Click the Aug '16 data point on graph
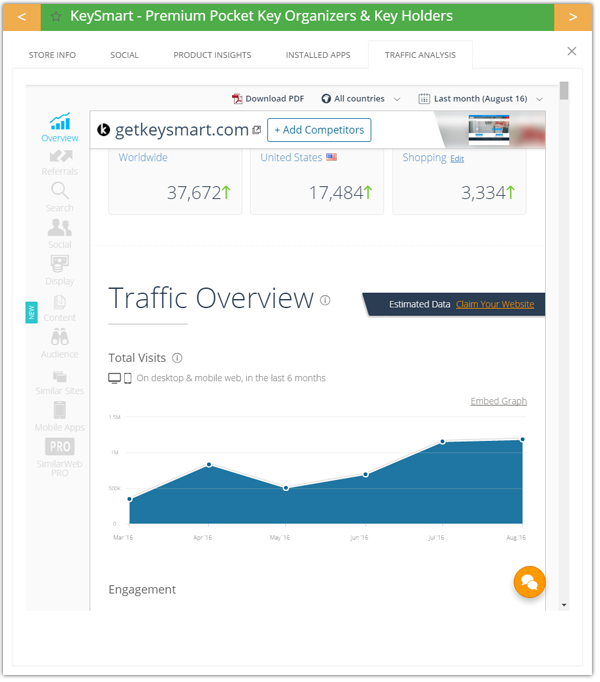This screenshot has width=600, height=682. coord(523,440)
